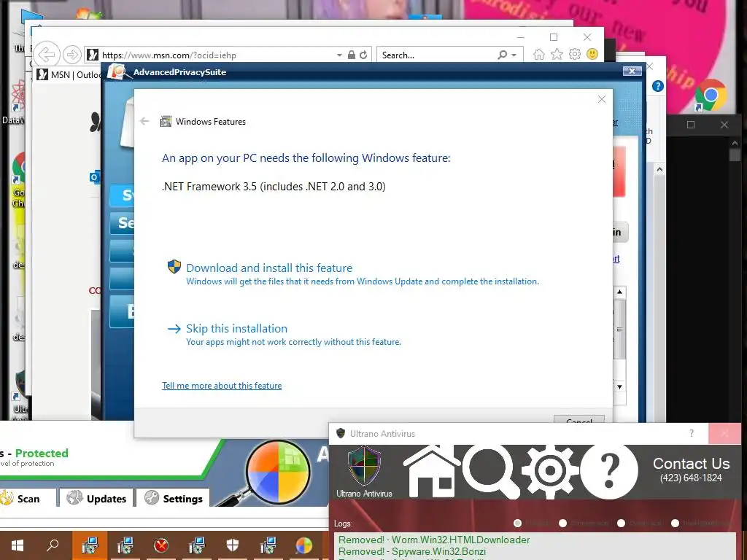Click the colorful magnifier shield logo
The image size is (747, 560).
pyautogui.click(x=276, y=472)
